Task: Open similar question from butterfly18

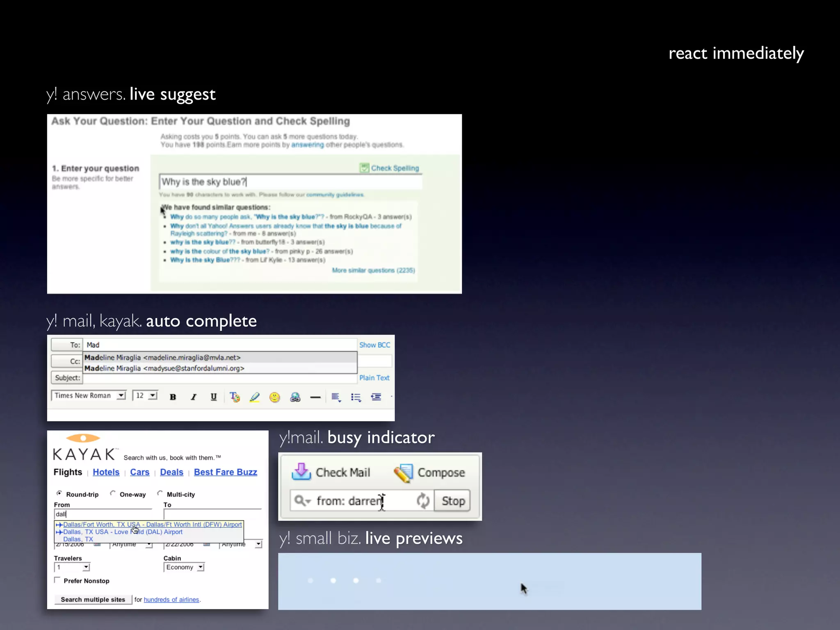Action: tap(203, 242)
